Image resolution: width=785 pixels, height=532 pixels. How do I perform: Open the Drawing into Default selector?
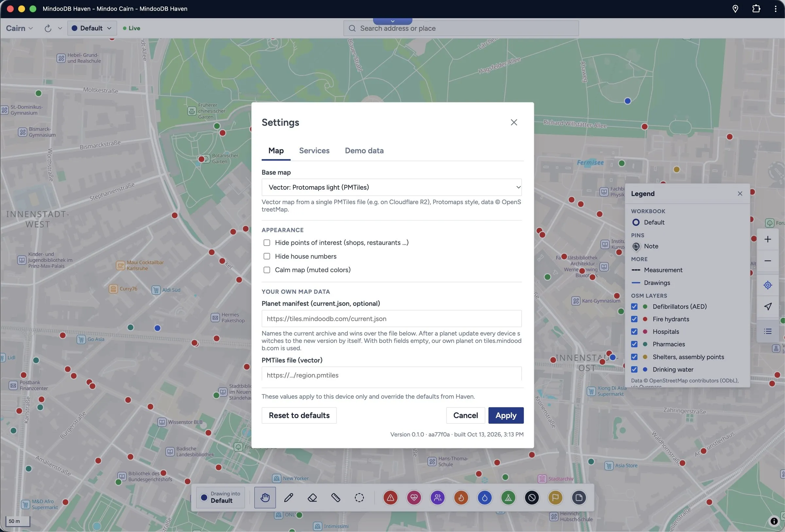click(x=220, y=498)
